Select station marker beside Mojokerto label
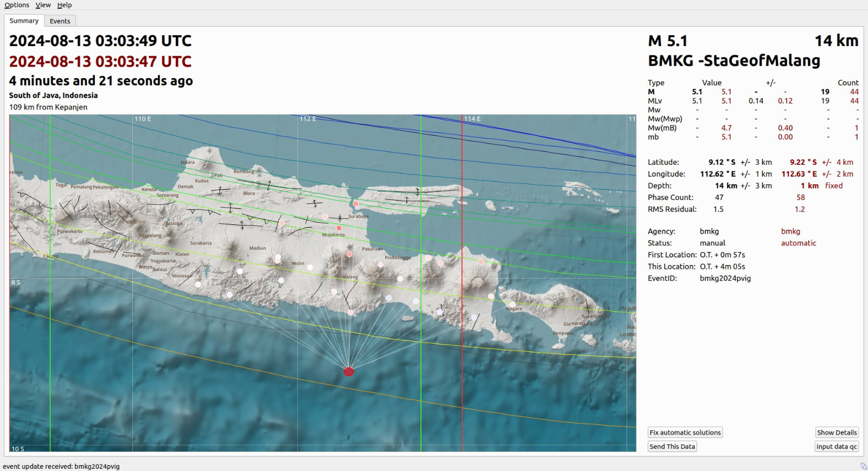 point(339,228)
